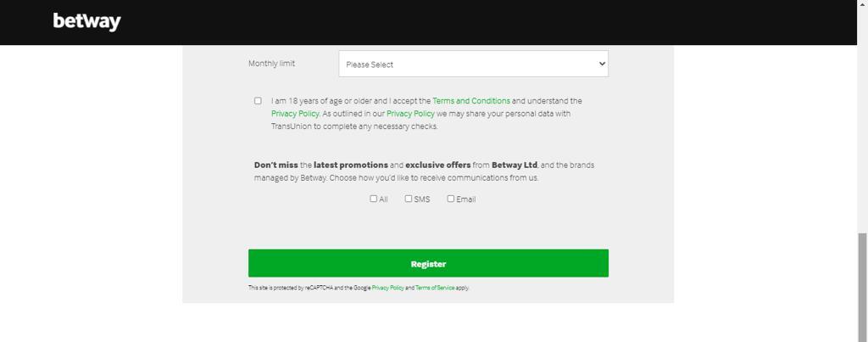This screenshot has width=868, height=342.
Task: Open Google Privacy Policy link under Register
Action: pyautogui.click(x=387, y=289)
